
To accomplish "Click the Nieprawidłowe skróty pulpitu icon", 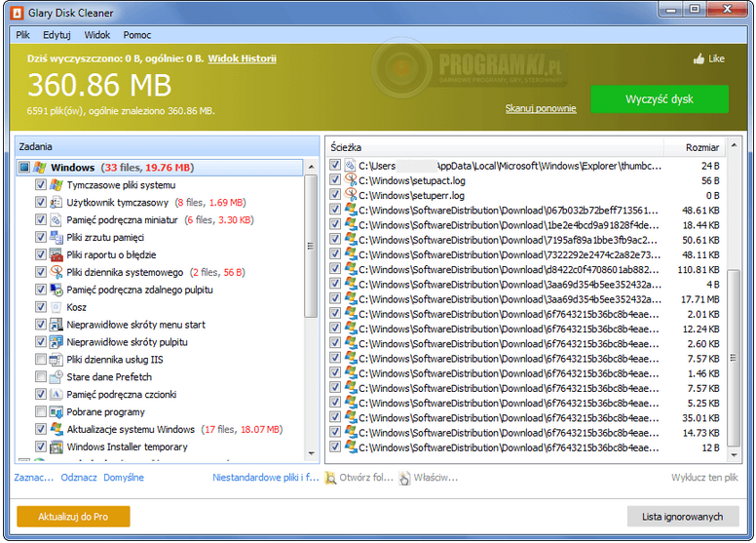I will 57,342.
